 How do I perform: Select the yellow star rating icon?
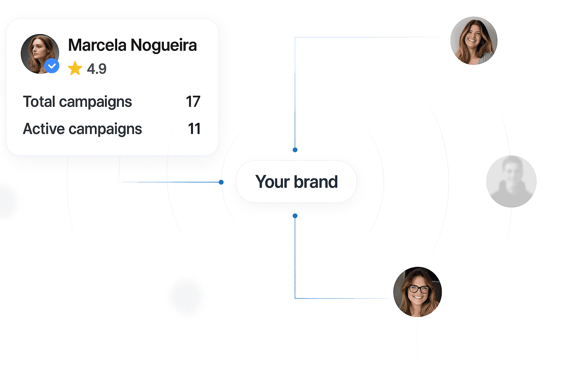click(x=75, y=68)
